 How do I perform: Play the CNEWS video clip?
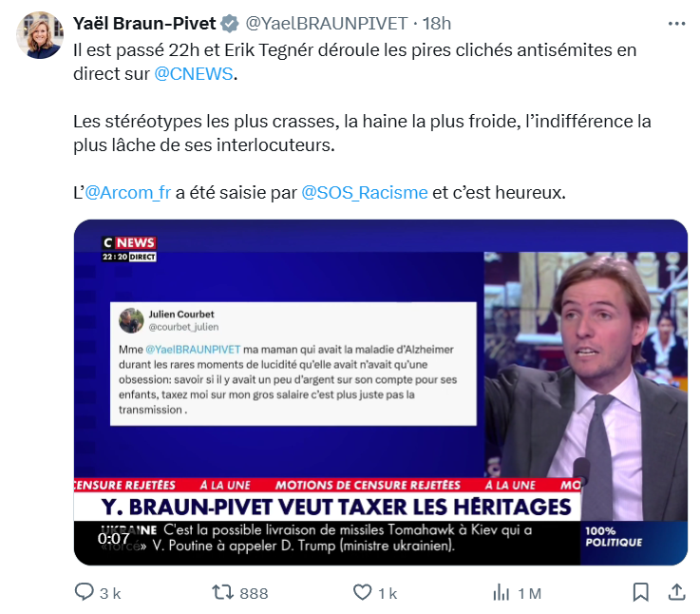point(380,392)
